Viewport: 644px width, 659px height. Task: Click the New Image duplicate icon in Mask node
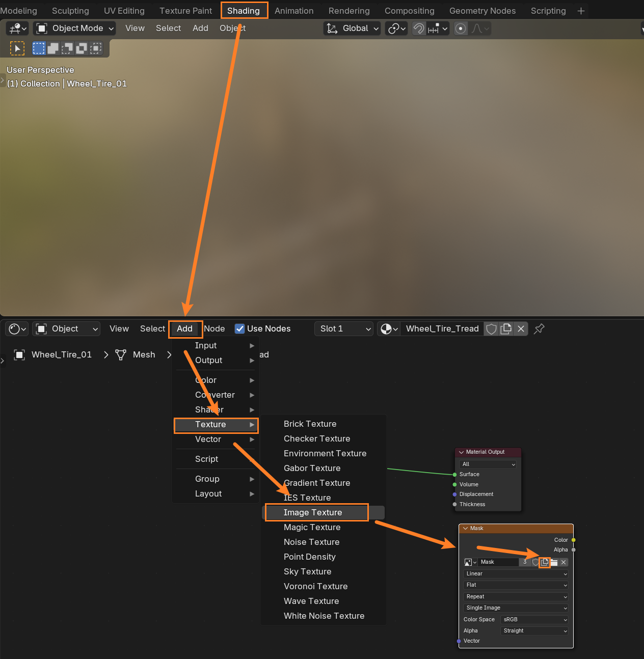[x=545, y=562]
